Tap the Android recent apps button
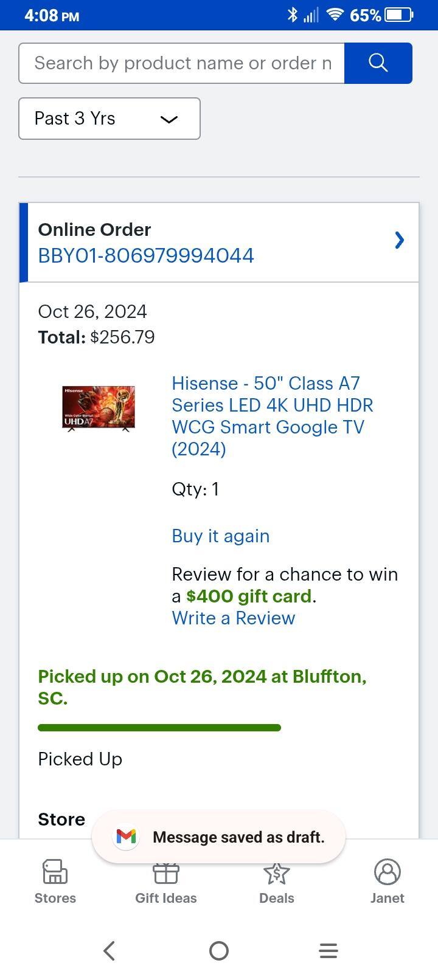The image size is (438, 980). click(x=328, y=950)
